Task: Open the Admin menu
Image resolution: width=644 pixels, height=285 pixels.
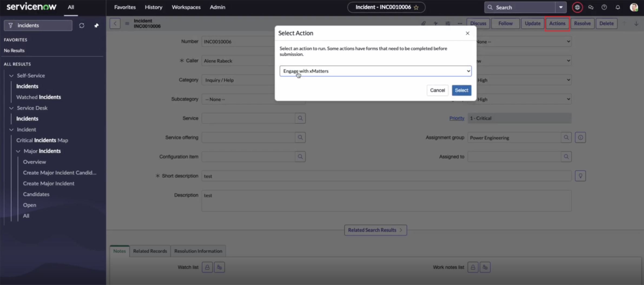Action: tap(217, 7)
